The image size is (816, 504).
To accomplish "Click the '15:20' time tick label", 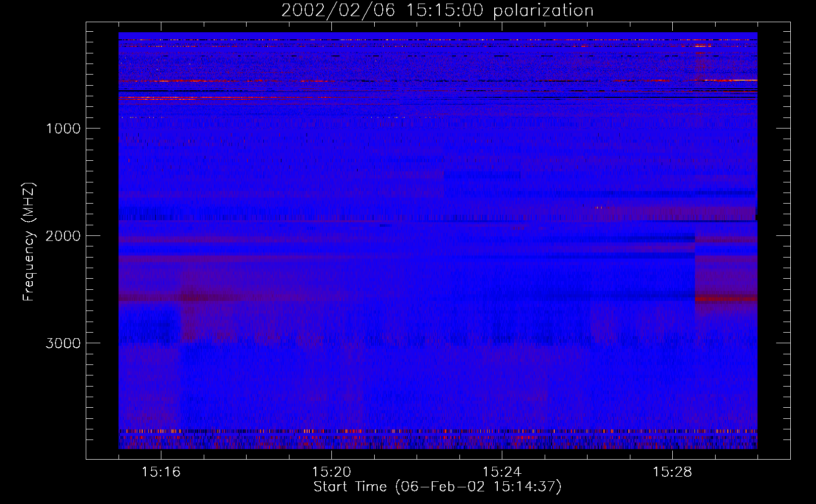I will (x=331, y=472).
